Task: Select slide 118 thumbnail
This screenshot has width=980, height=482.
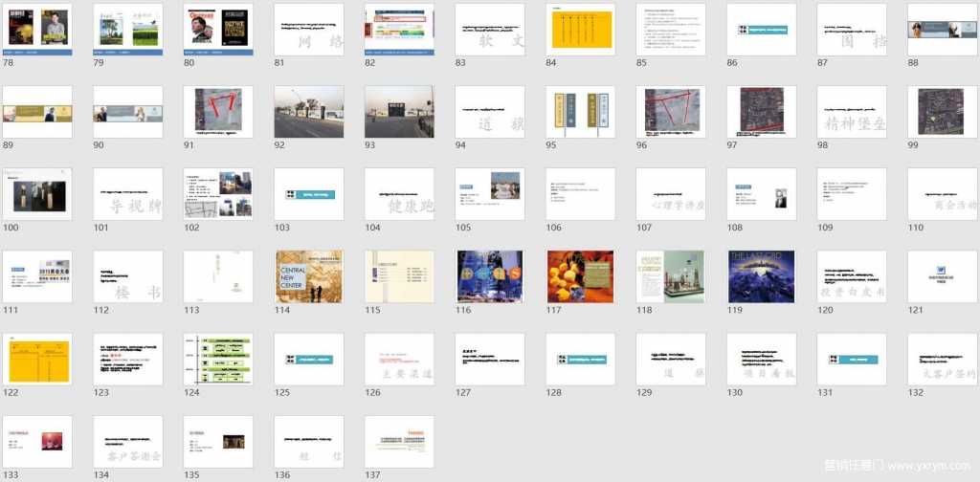Action: click(671, 276)
